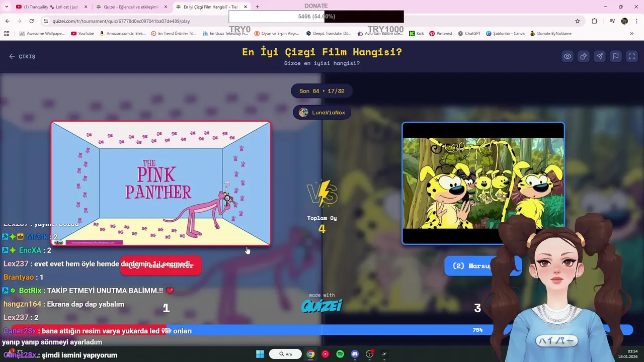This screenshot has width=644, height=362.
Task: Open Spotify from the taskbar
Action: click(340, 354)
